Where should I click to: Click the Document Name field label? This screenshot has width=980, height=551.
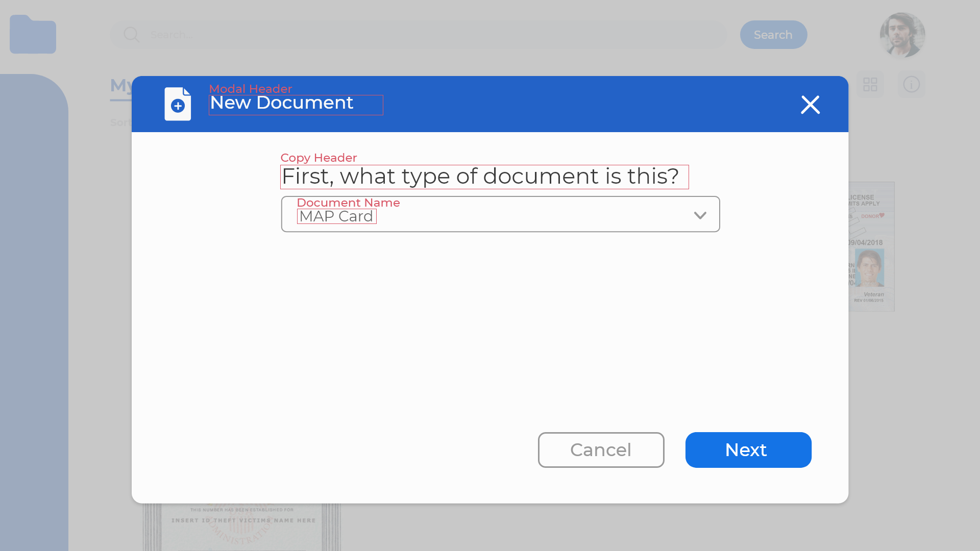point(348,203)
